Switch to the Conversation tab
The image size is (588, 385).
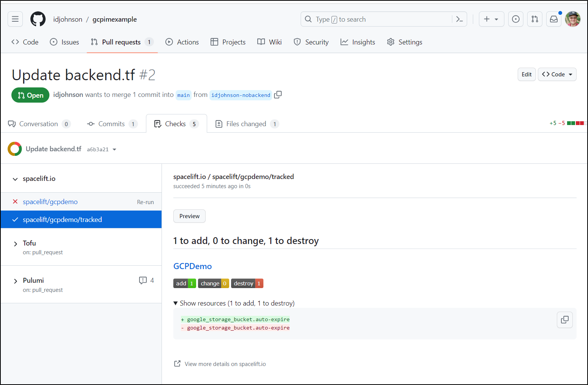39,124
